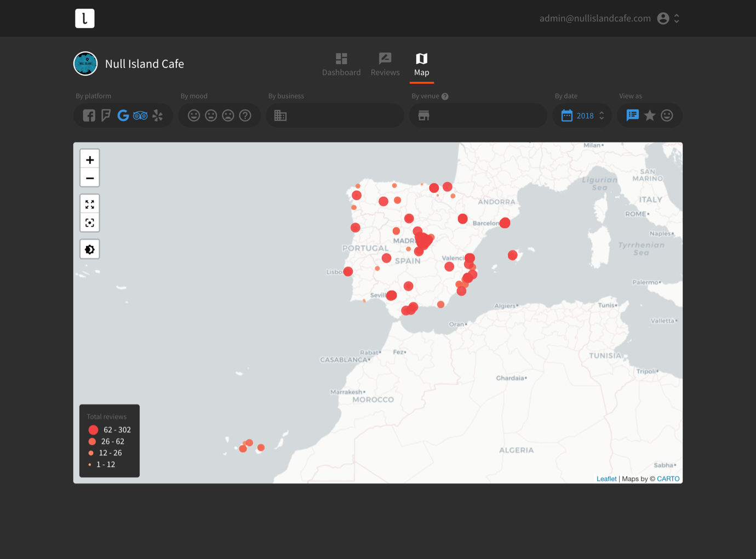Open the Leaflet attribution link
The width and height of the screenshot is (756, 559).
pyautogui.click(x=606, y=479)
